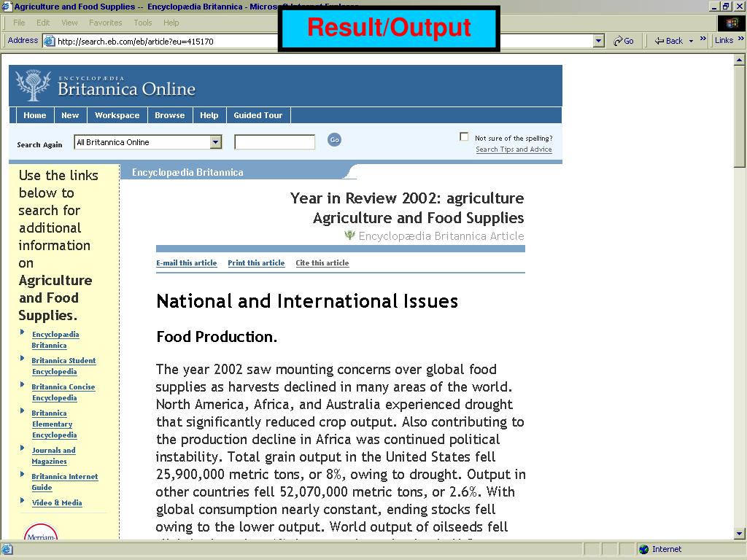Open the Favorites menu

pos(105,23)
